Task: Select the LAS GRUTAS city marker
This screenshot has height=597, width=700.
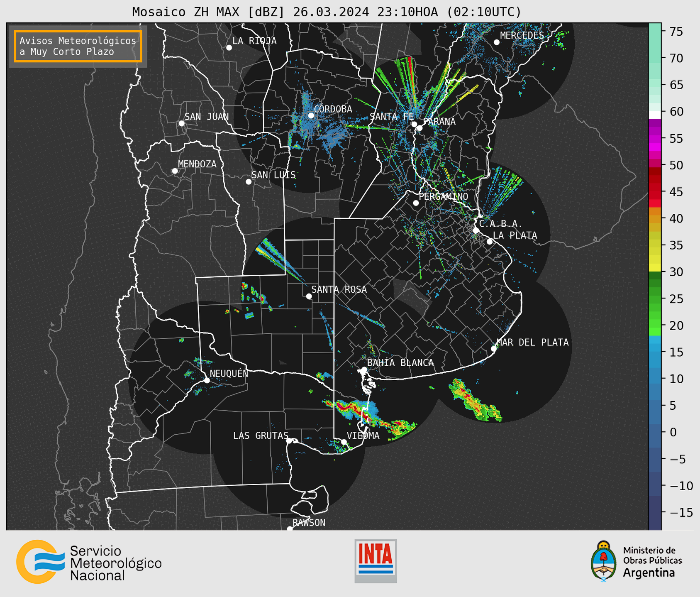Action: (x=289, y=441)
